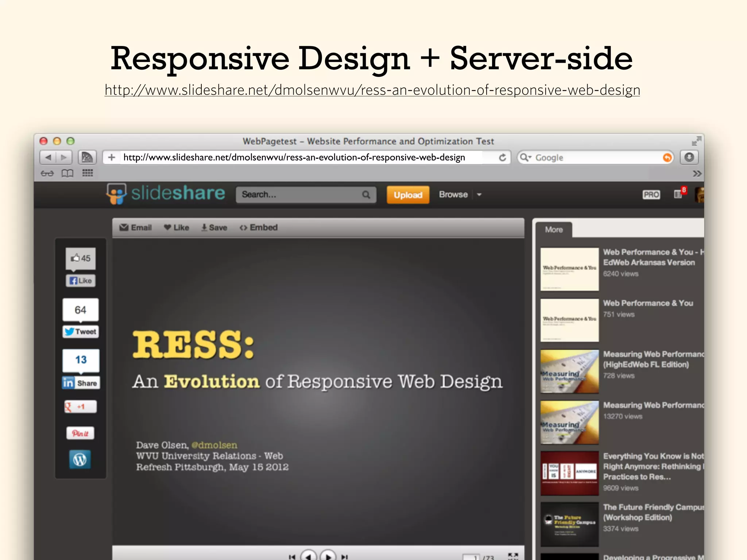747x560 pixels.
Task: Click the Google +1 button
Action: click(81, 407)
